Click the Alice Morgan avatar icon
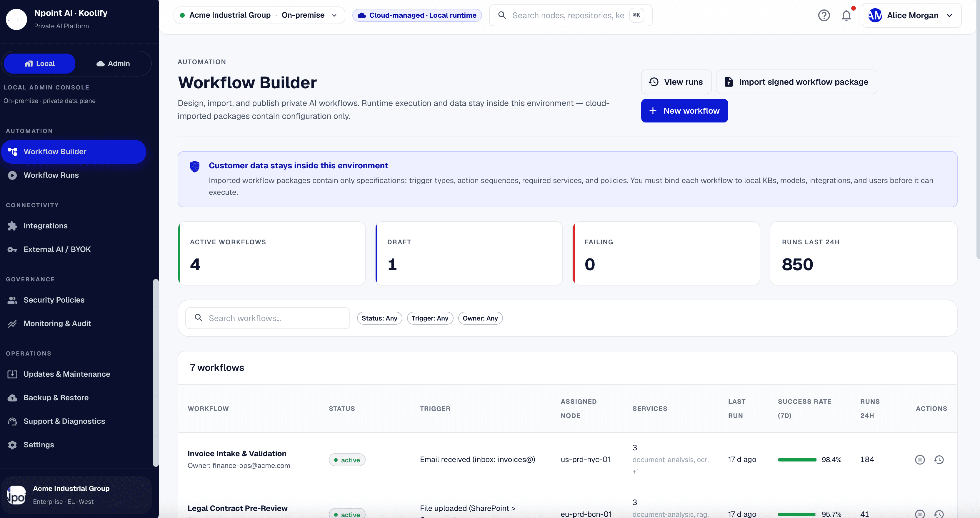980x518 pixels. [x=875, y=16]
